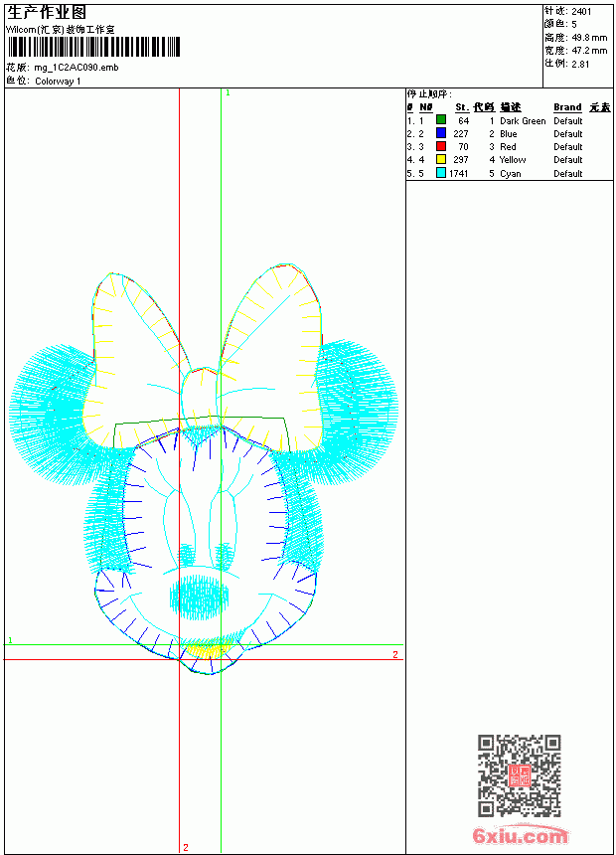Image resolution: width=616 pixels, height=855 pixels.
Task: Click the St. column header
Action: tap(462, 107)
